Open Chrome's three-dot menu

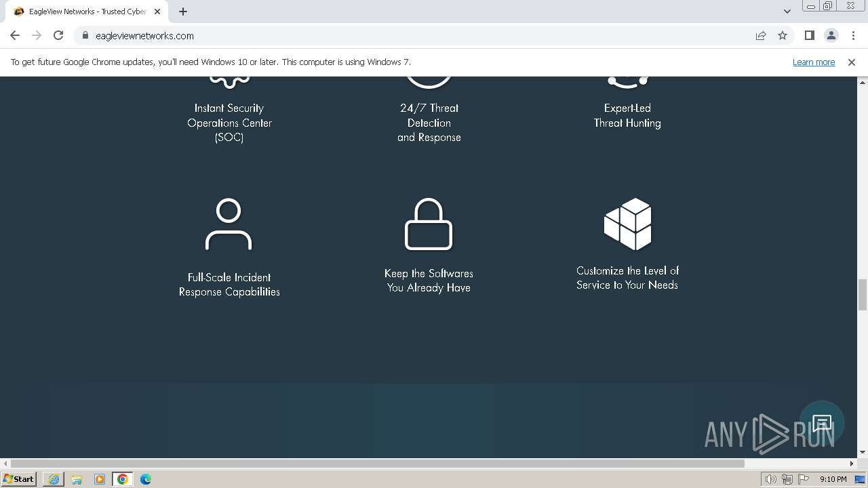click(853, 35)
